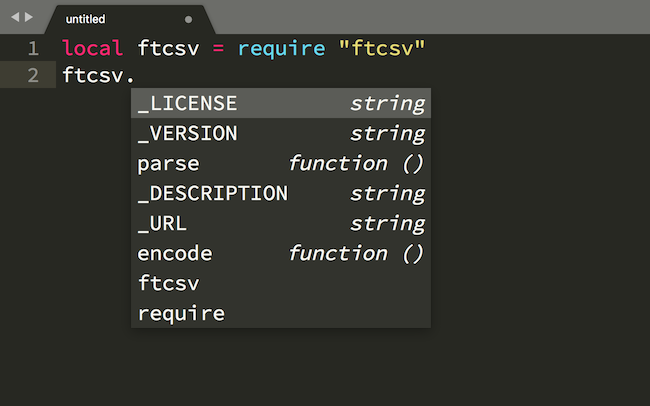This screenshot has width=650, height=406.
Task: Click the next tab right arrow
Action: pyautogui.click(x=29, y=17)
